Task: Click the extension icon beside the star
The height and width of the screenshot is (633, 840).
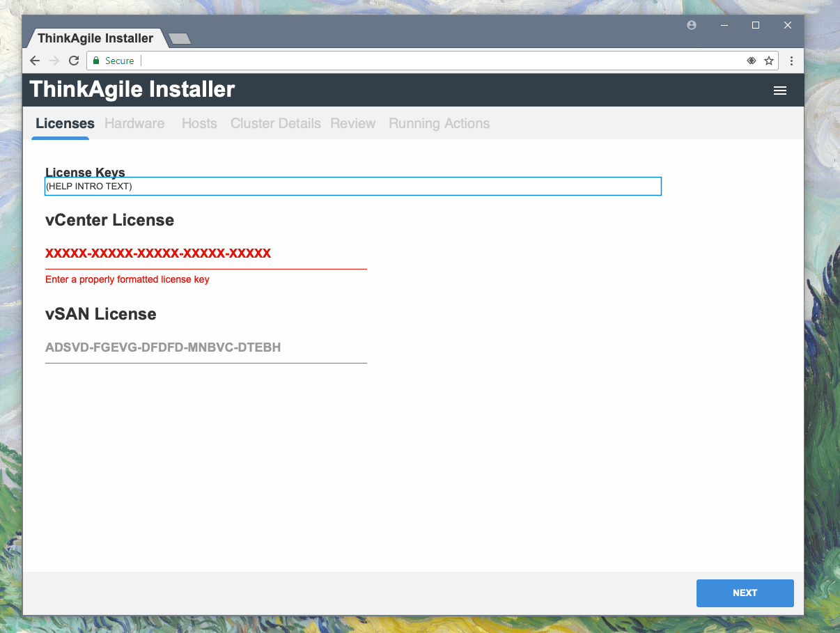Action: pos(752,61)
